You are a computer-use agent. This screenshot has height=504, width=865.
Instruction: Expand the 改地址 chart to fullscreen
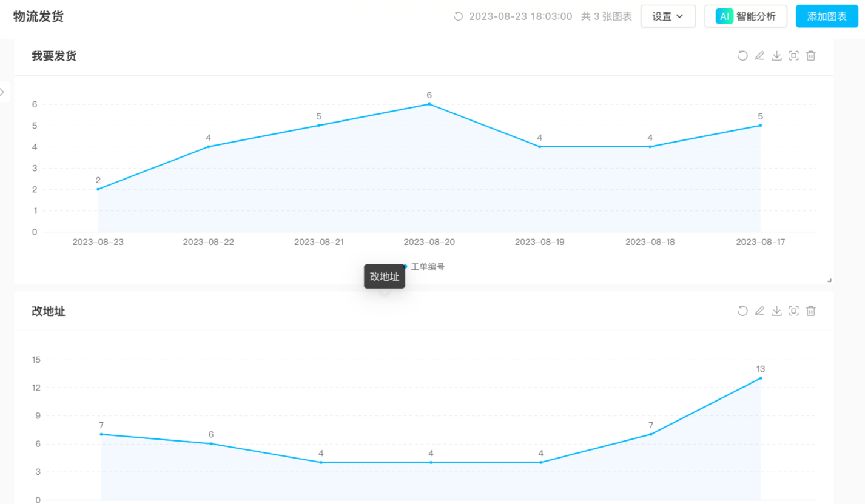click(793, 311)
